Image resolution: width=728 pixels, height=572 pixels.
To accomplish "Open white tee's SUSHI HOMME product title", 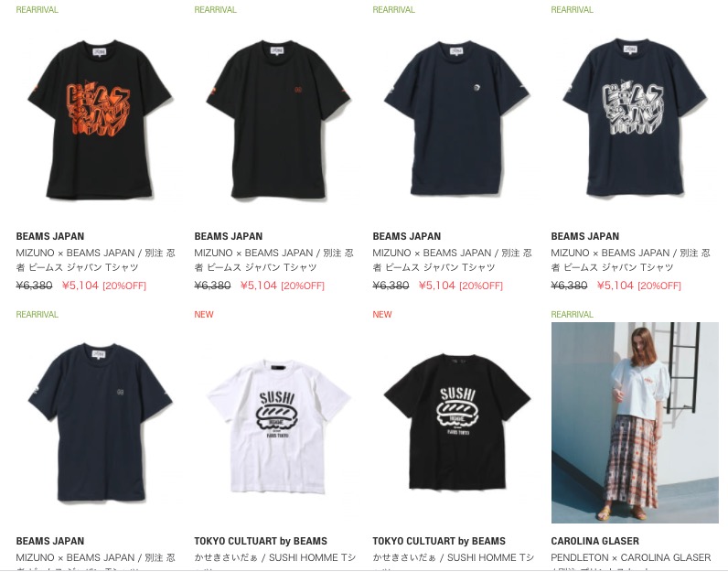I will point(275,557).
